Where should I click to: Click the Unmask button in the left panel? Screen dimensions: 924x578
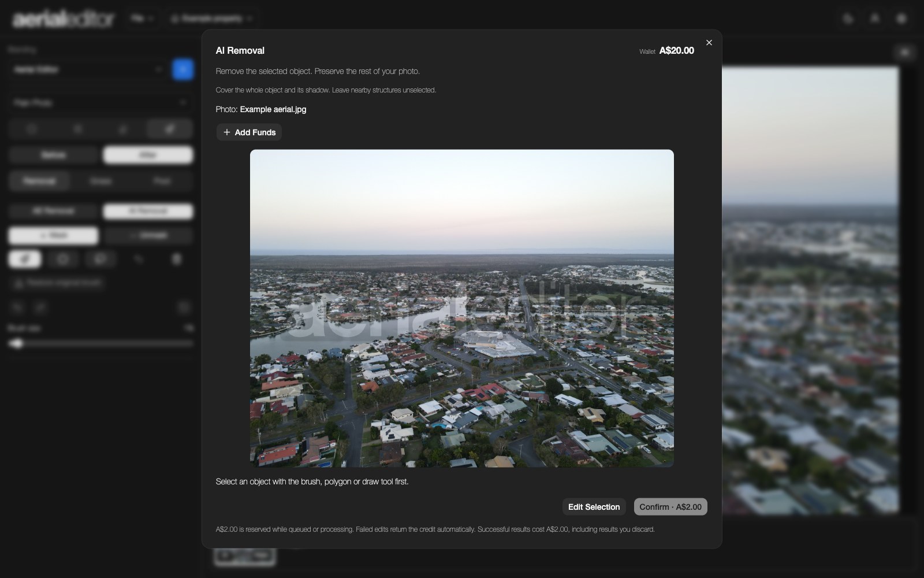click(x=148, y=235)
